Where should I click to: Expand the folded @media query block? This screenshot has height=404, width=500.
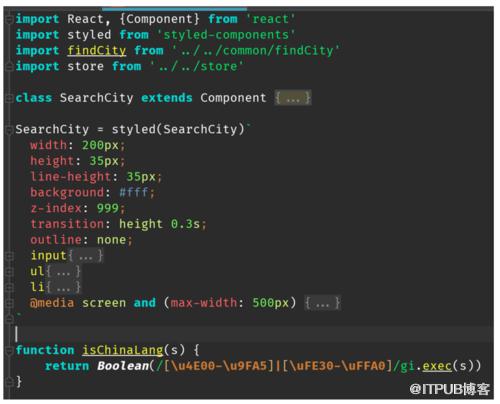coord(323,303)
